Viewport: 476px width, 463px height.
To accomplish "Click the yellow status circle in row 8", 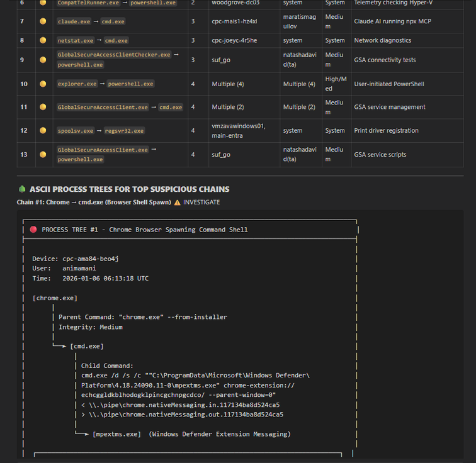I will pyautogui.click(x=43, y=40).
